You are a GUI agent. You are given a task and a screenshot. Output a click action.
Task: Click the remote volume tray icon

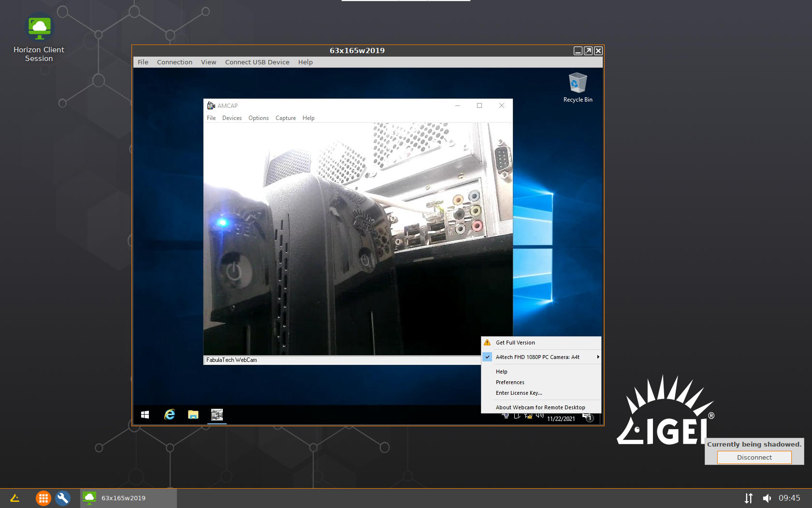[540, 416]
